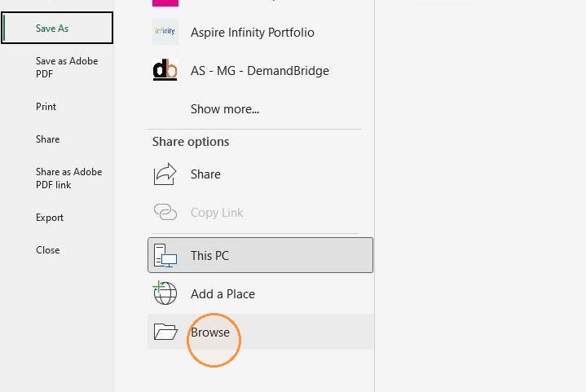
Task: Click the pink site icon at top
Action: click(x=165, y=3)
